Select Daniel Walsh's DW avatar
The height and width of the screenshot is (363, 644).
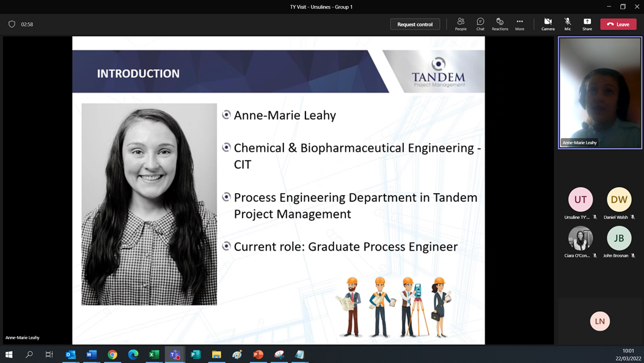[619, 199]
